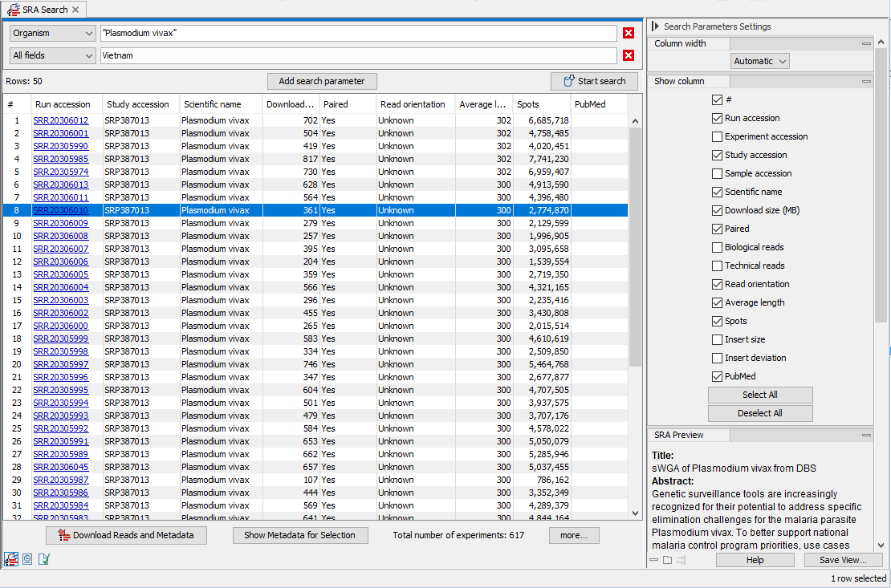Enable the Experiment accession column checkbox
Screen dimensions: 891x588
(717, 136)
